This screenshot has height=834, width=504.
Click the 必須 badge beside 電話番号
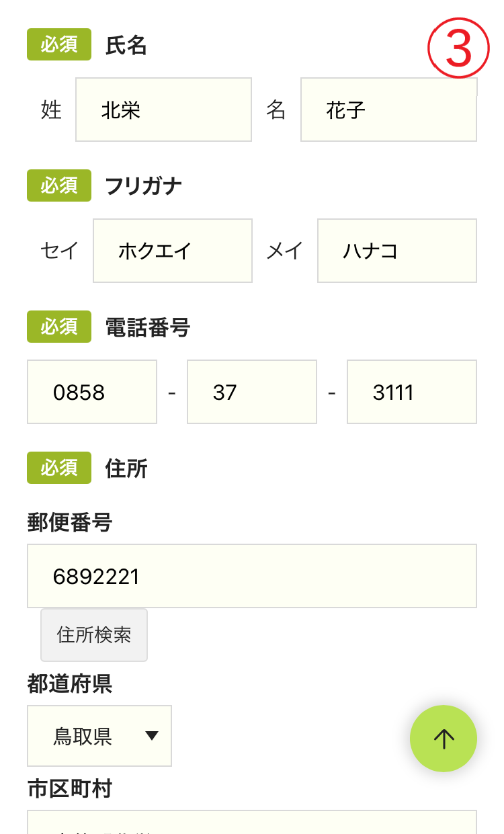pos(59,327)
